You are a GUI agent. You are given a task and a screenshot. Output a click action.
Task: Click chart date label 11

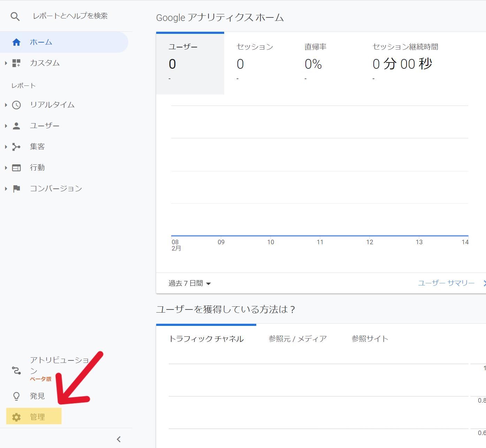point(320,242)
